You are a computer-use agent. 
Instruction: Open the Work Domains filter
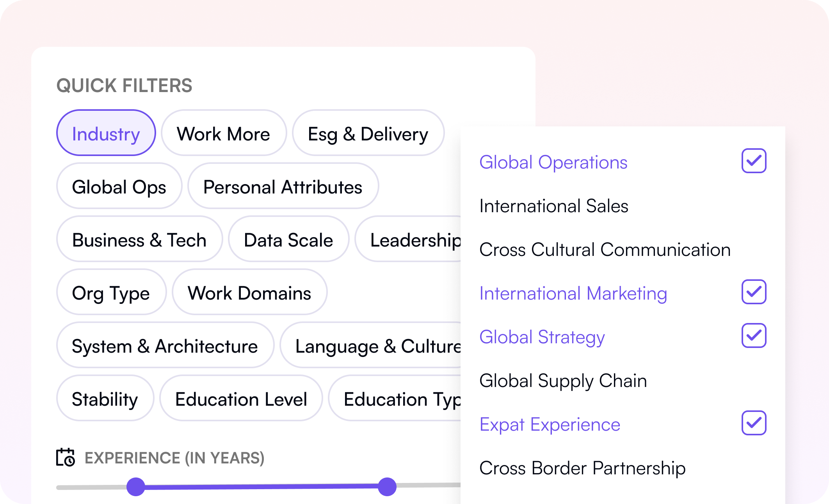[x=249, y=292]
